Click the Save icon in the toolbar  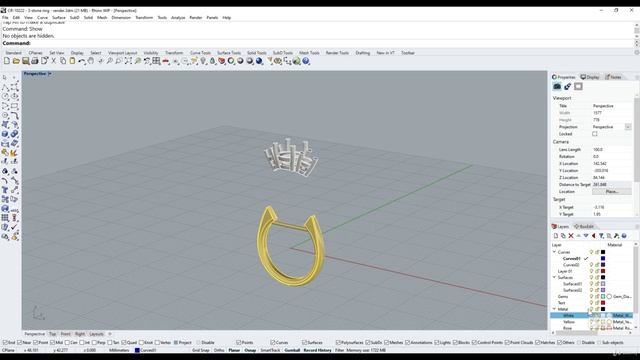(25, 61)
